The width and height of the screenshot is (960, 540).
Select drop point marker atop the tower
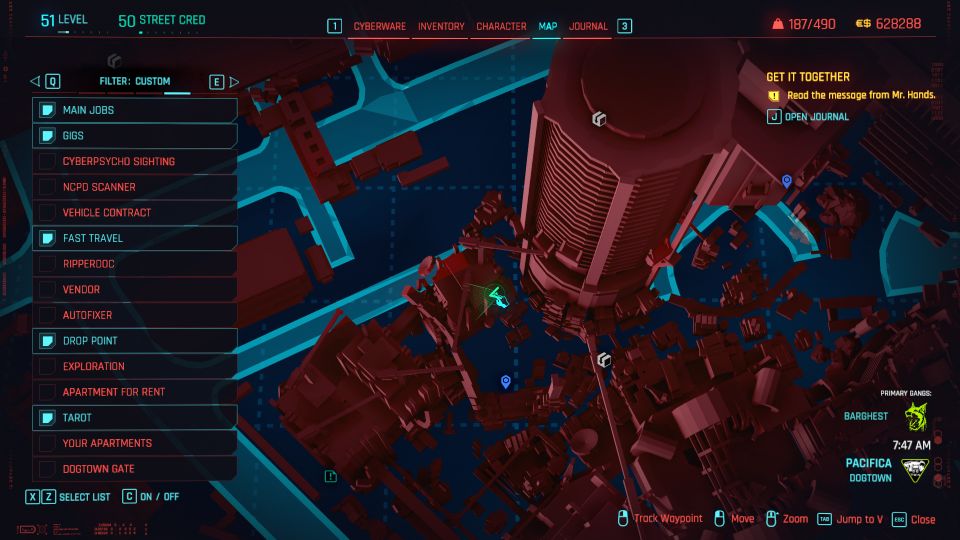[599, 119]
